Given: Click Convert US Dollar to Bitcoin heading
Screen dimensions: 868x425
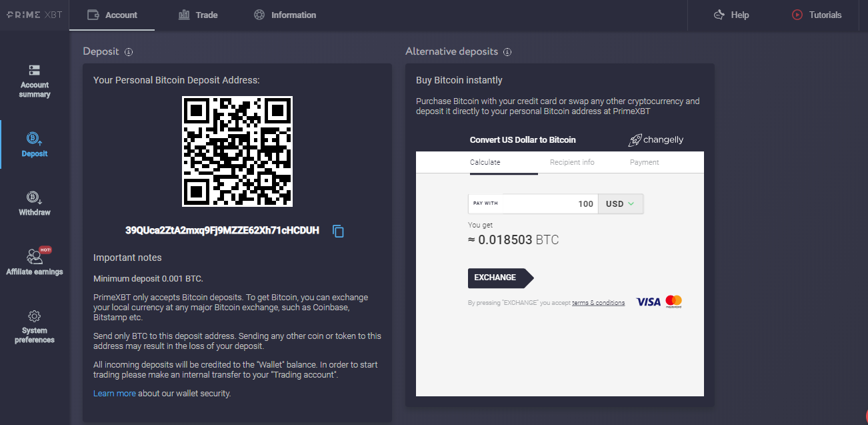Looking at the screenshot, I should coord(523,140).
